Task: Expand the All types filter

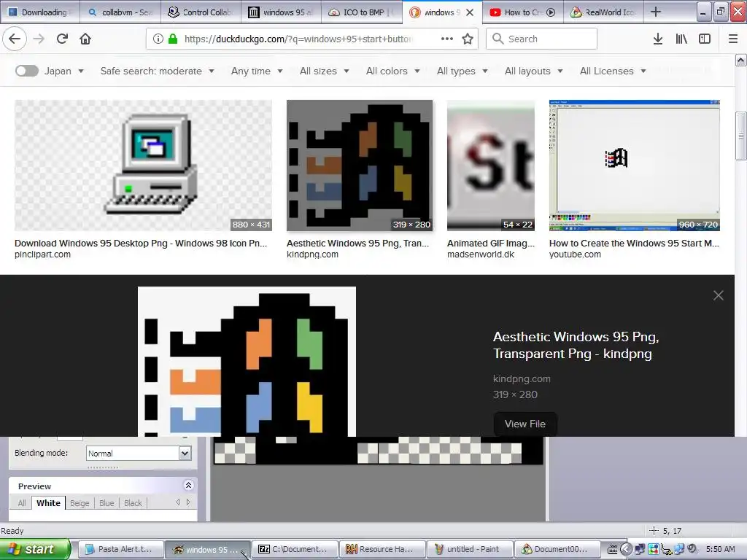Action: pyautogui.click(x=462, y=71)
